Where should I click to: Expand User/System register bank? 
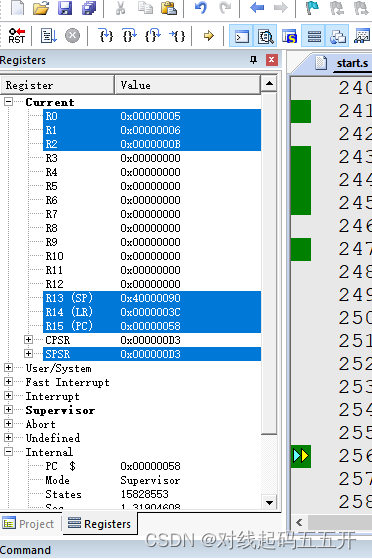[x=8, y=368]
